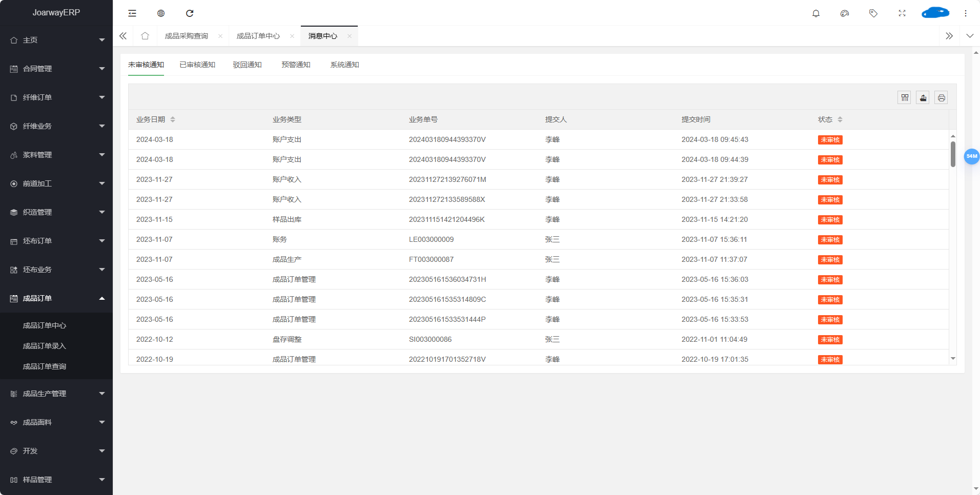Open 成品订单查询 submenu item
The height and width of the screenshot is (495, 980).
click(45, 366)
